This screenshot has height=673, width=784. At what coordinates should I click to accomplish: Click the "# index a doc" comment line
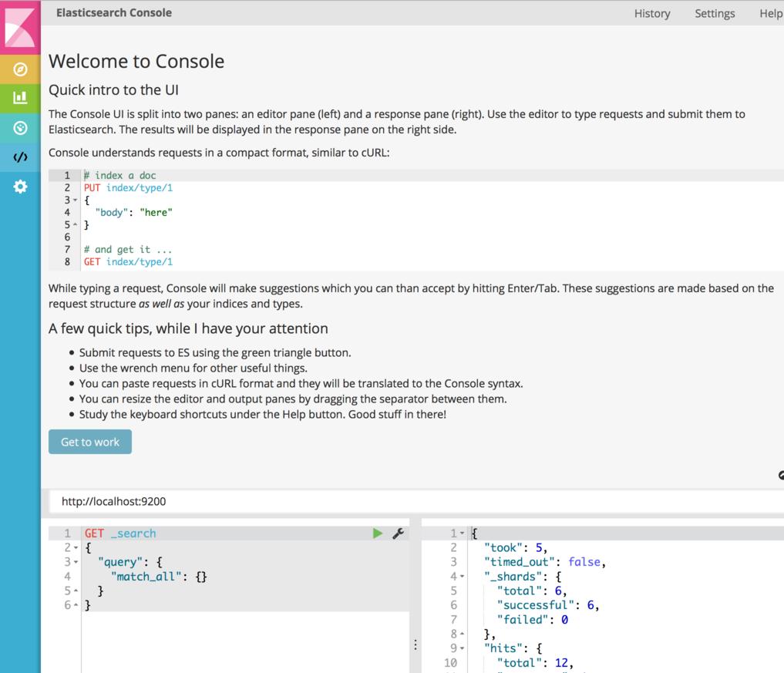tap(120, 176)
